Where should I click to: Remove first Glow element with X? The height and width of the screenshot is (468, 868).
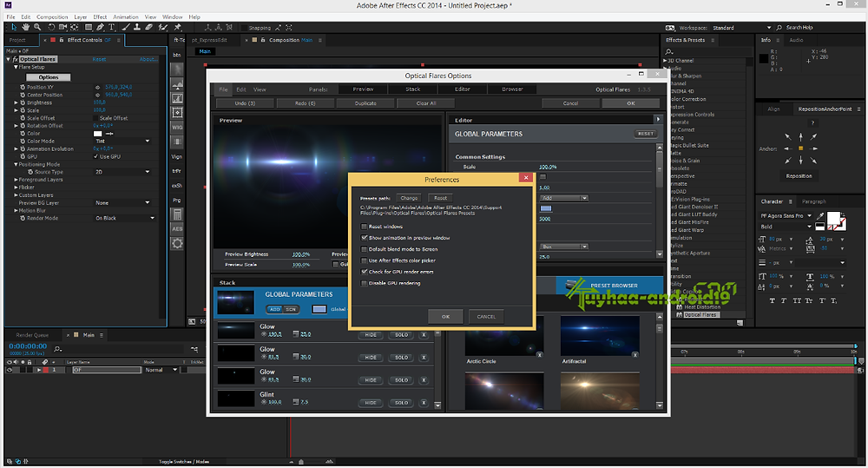pyautogui.click(x=424, y=335)
